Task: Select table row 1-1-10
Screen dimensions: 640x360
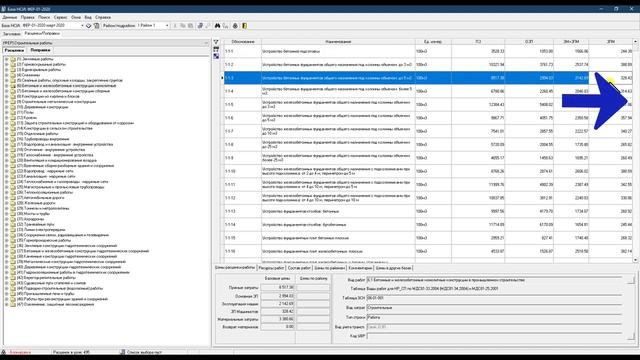Action: (x=428, y=171)
